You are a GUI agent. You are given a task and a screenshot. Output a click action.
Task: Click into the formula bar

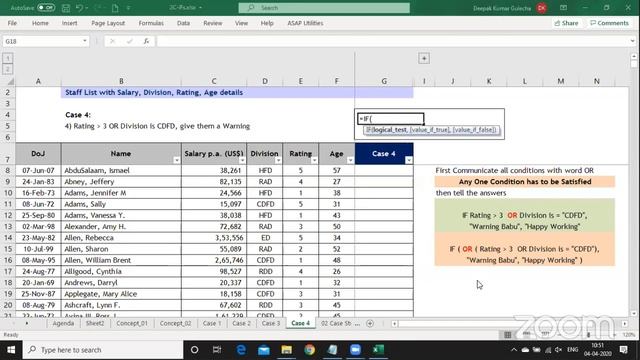click(392, 41)
